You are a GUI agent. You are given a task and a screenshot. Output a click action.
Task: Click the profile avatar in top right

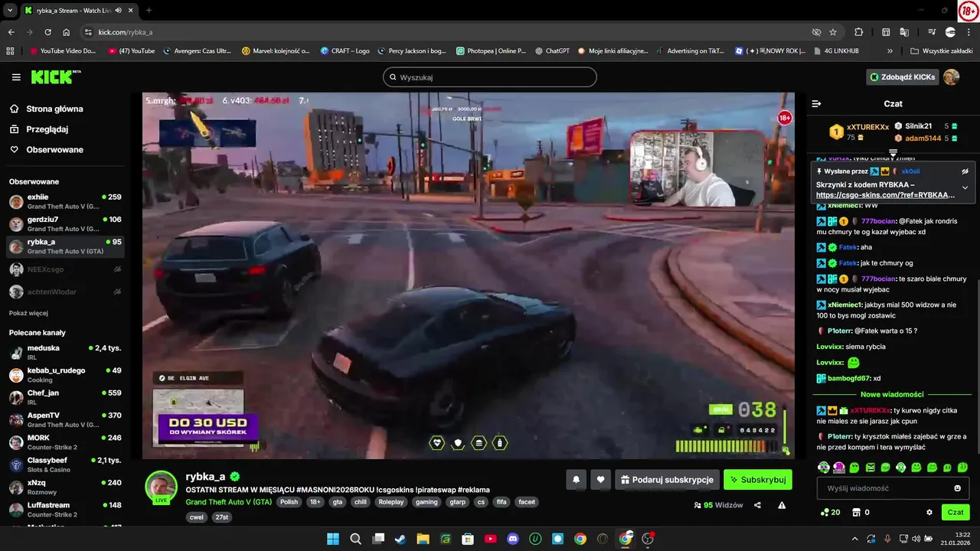pyautogui.click(x=951, y=77)
